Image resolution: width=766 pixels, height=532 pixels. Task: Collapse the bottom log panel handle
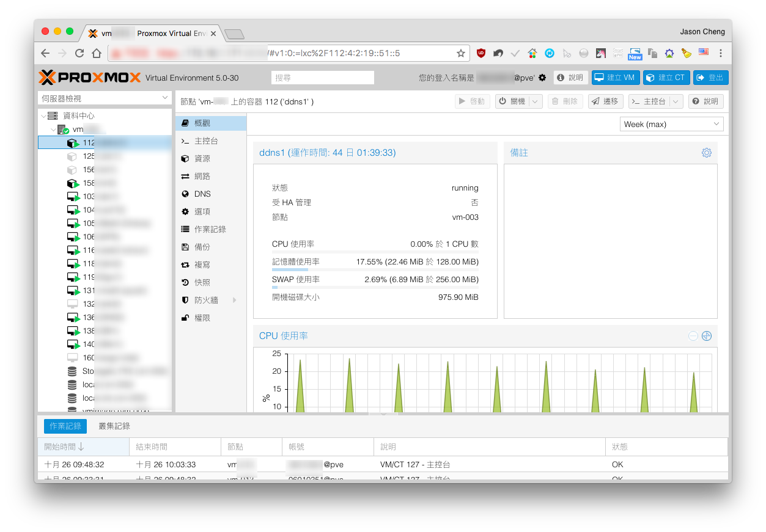pos(383,414)
